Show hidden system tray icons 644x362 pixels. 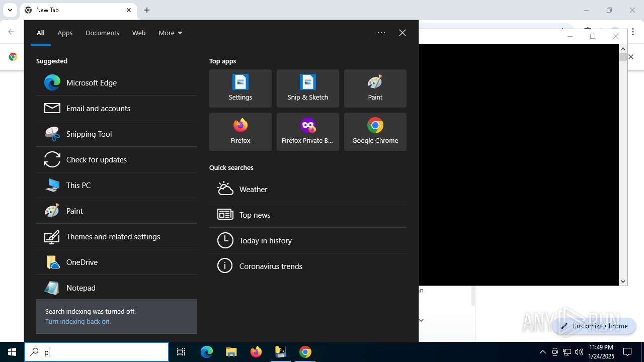click(x=542, y=352)
